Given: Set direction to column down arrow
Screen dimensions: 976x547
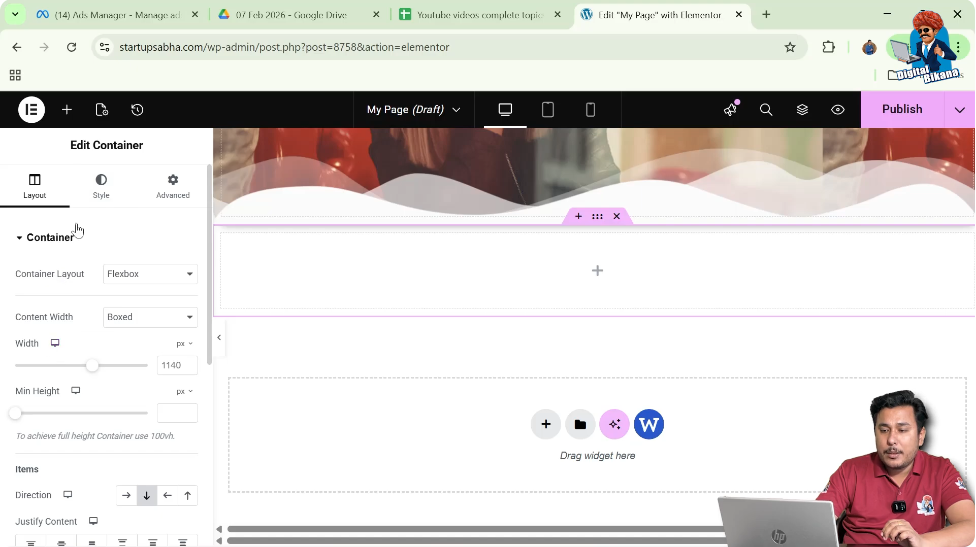Looking at the screenshot, I should (x=147, y=495).
